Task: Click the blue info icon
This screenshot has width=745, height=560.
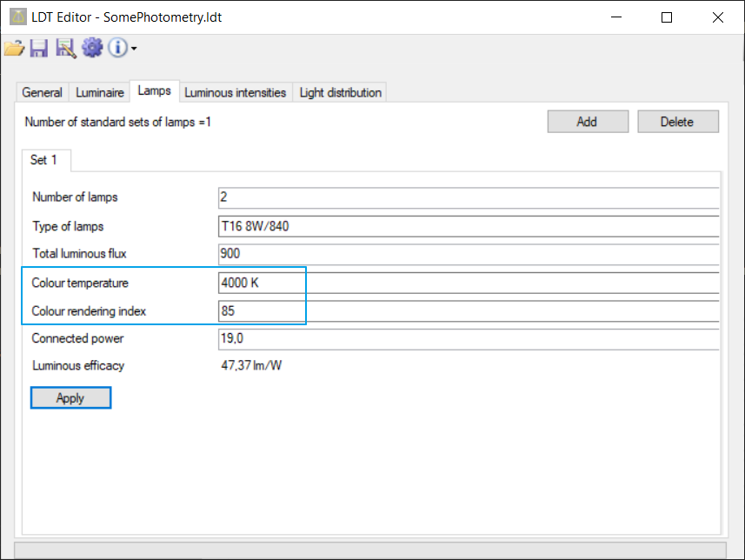Action: 117,48
